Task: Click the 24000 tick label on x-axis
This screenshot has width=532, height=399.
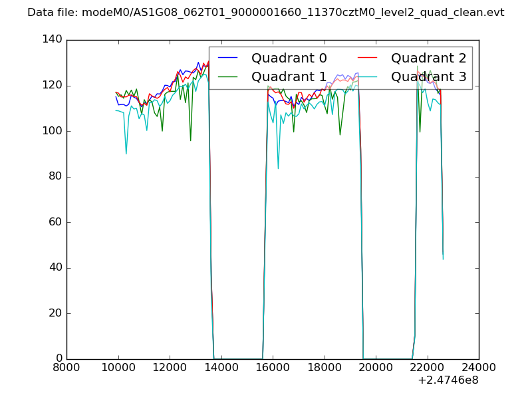Action: pyautogui.click(x=478, y=367)
